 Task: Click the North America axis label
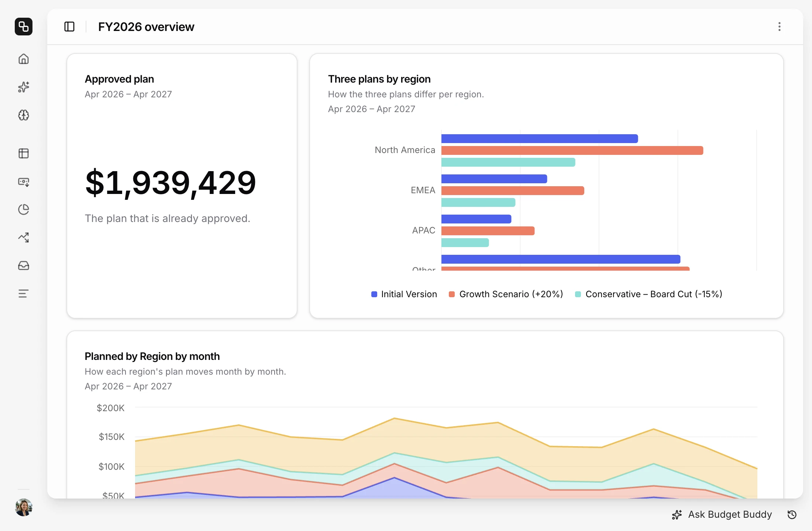pos(405,150)
